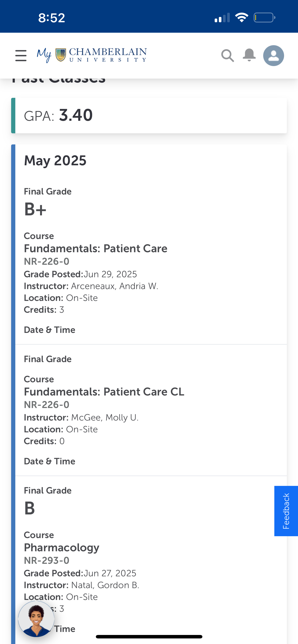
Task: Open Fundamentals: Patient Care CL course
Action: click(104, 392)
